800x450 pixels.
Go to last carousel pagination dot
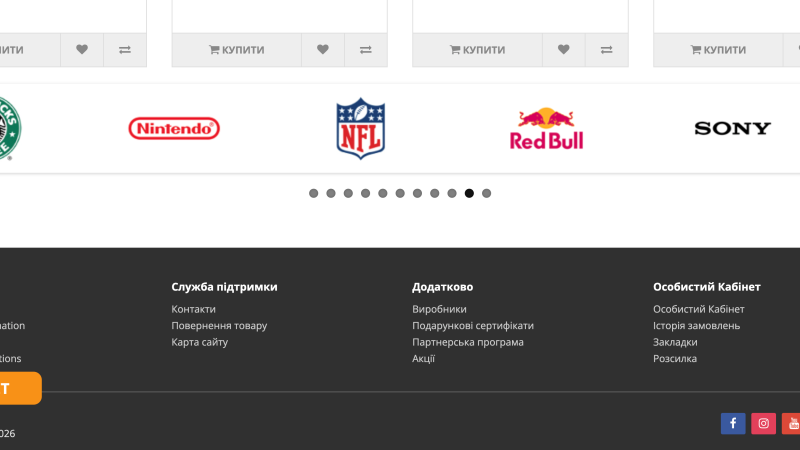click(x=487, y=193)
